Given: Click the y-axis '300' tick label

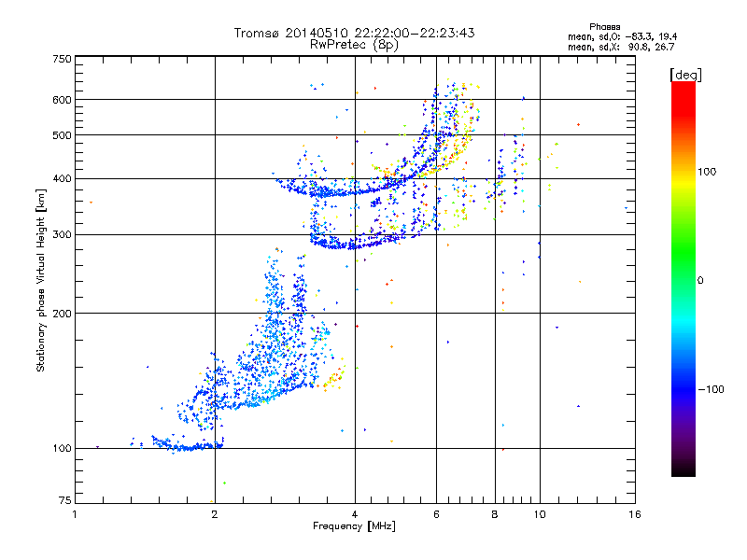Looking at the screenshot, I should coord(62,234).
